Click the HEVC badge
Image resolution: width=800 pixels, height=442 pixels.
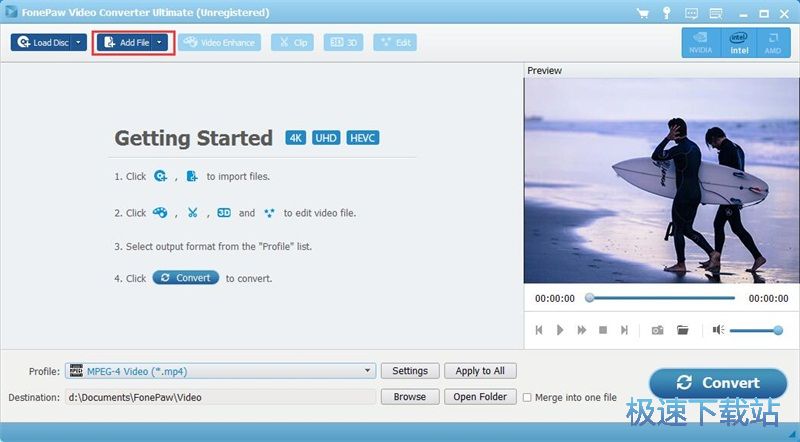(x=363, y=138)
